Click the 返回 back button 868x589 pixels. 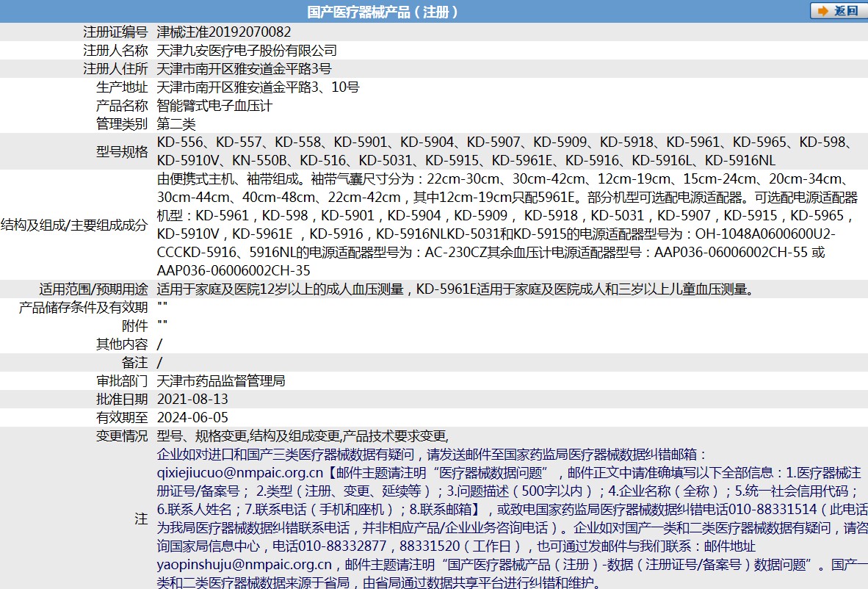[x=839, y=11]
